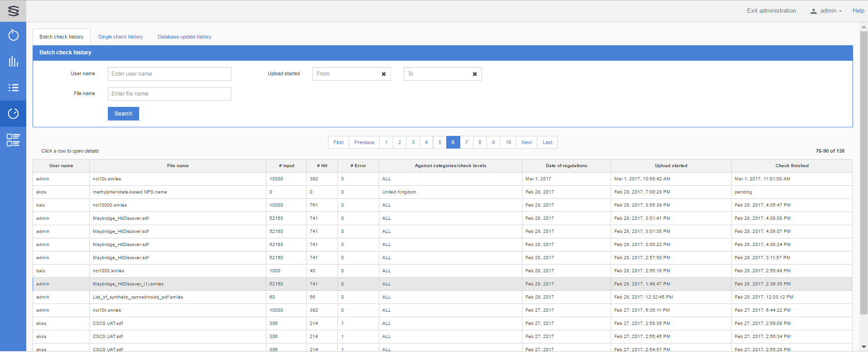Switch to Batch check history tab

62,37
